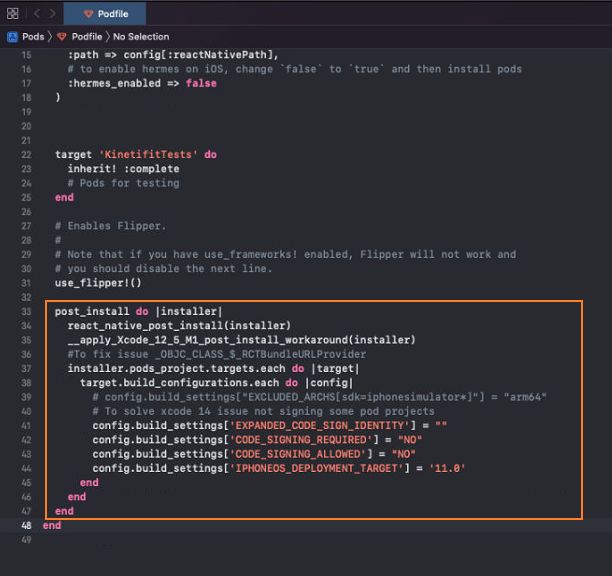Click the ruby icon in Podfile tab
Screen dimensions: 612x576
89,14
